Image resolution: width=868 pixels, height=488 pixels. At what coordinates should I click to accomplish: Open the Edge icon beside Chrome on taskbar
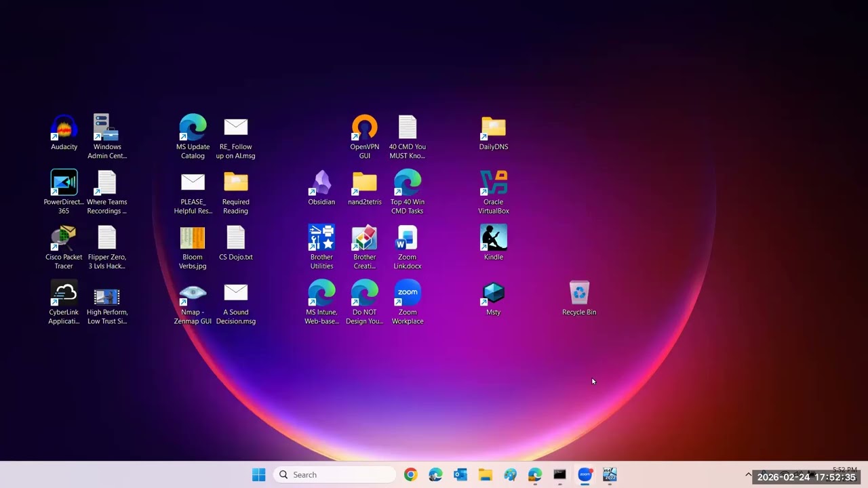[x=435, y=474]
